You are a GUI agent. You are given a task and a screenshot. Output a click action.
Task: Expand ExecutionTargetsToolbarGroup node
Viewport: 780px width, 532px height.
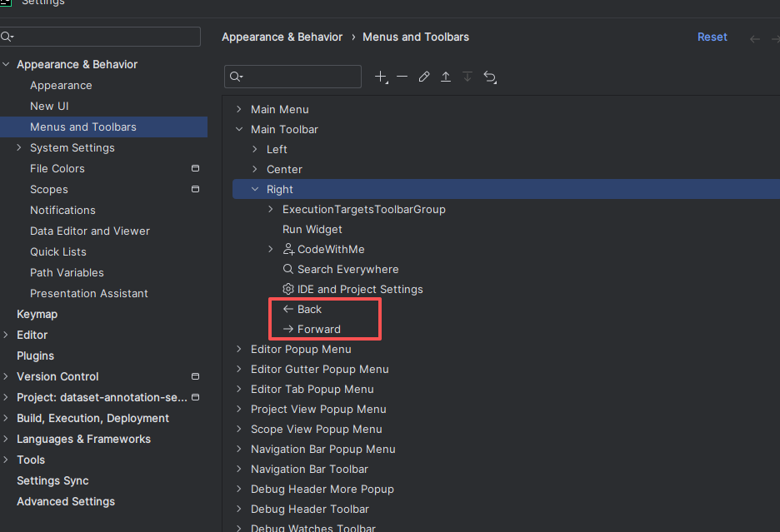271,209
